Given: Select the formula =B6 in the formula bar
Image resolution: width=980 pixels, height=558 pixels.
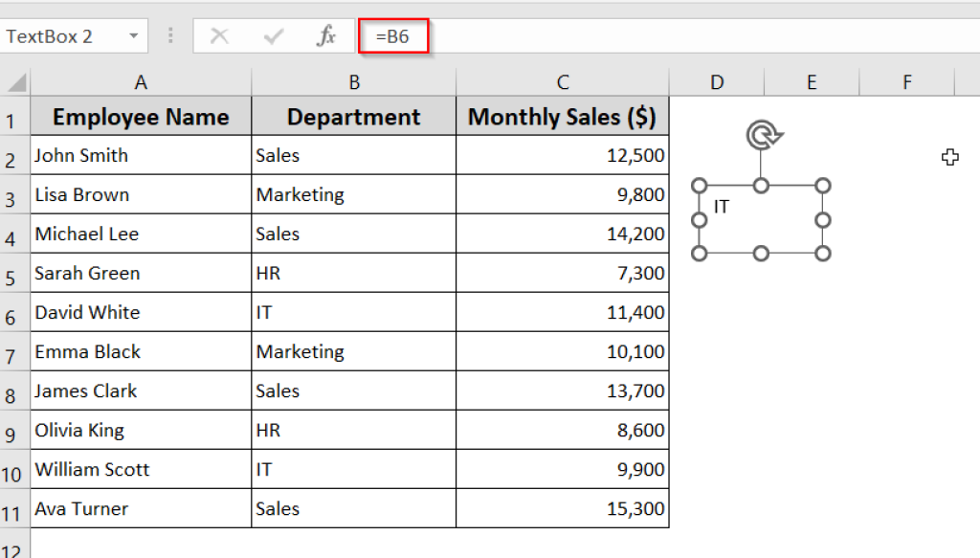Looking at the screenshot, I should click(x=393, y=34).
